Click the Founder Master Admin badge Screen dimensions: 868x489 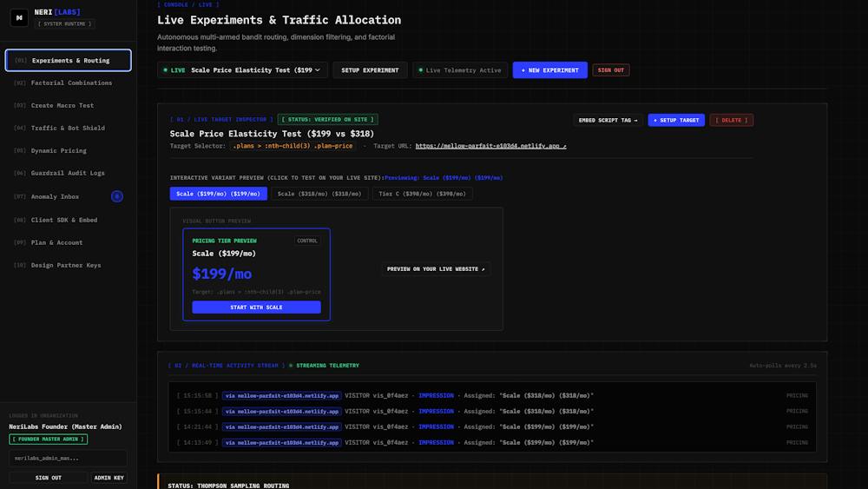click(x=48, y=439)
